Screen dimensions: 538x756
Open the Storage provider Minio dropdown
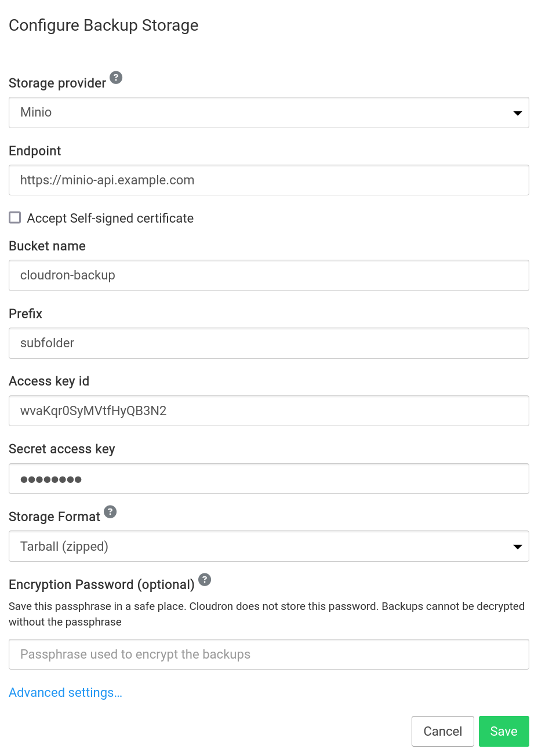(268, 112)
